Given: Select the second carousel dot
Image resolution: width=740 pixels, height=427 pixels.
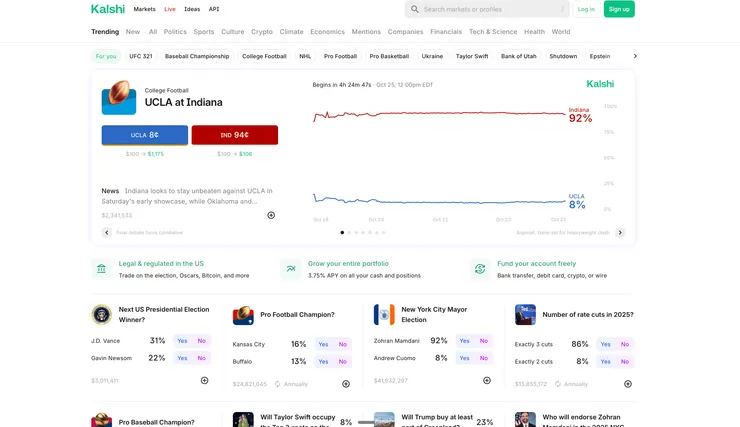Looking at the screenshot, I should coord(349,233).
